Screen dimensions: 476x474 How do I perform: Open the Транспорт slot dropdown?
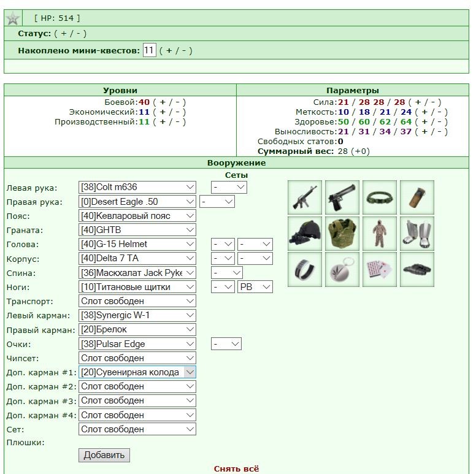(x=137, y=301)
